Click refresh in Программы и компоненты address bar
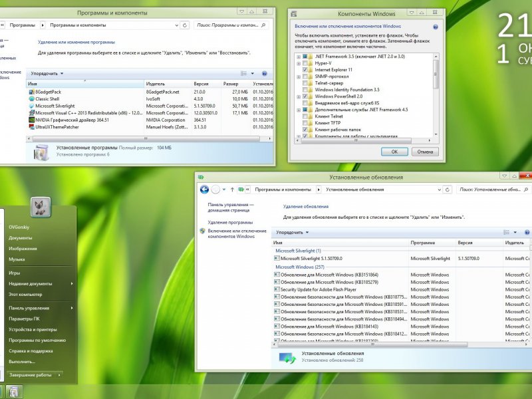Screen dimensions: 532x399 click(185, 25)
